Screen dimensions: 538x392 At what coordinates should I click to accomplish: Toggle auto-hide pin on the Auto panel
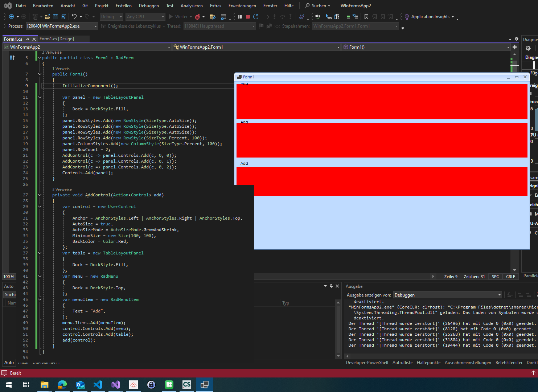[x=331, y=286]
